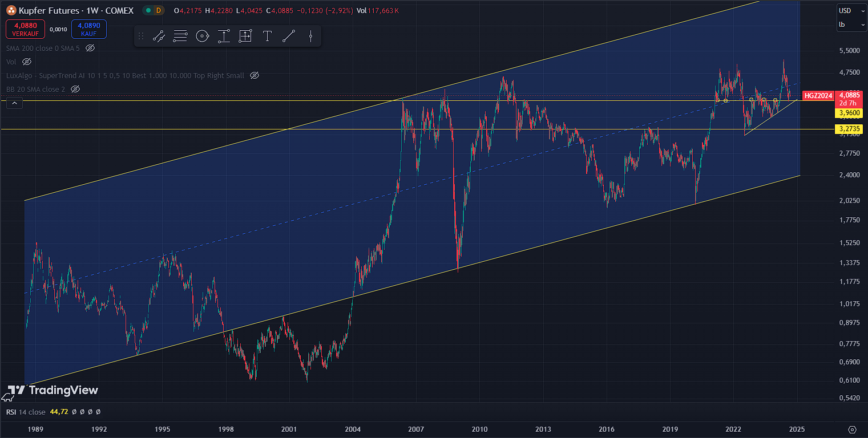Image resolution: width=868 pixels, height=438 pixels.
Task: Click the spread value 0,0010
Action: (58, 29)
